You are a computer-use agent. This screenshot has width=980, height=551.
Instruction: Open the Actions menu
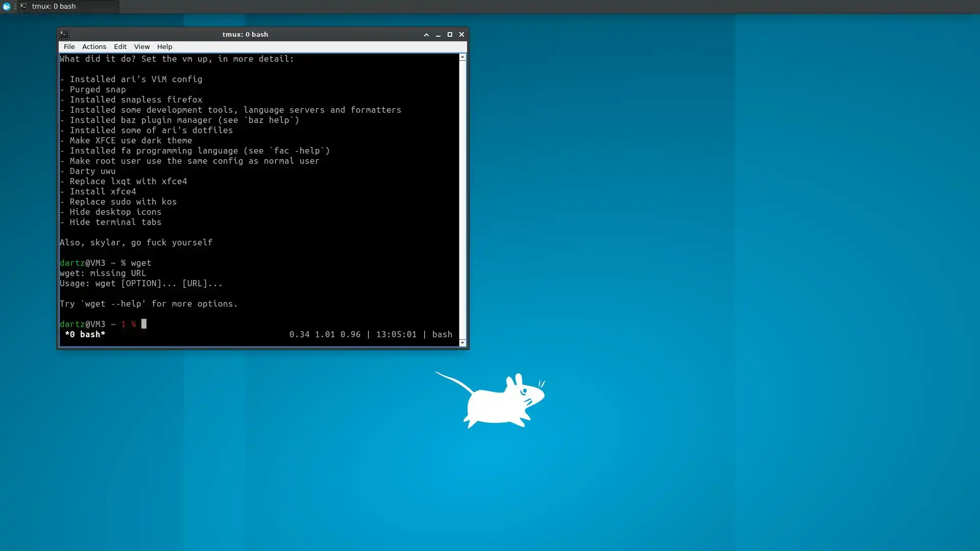tap(94, 46)
